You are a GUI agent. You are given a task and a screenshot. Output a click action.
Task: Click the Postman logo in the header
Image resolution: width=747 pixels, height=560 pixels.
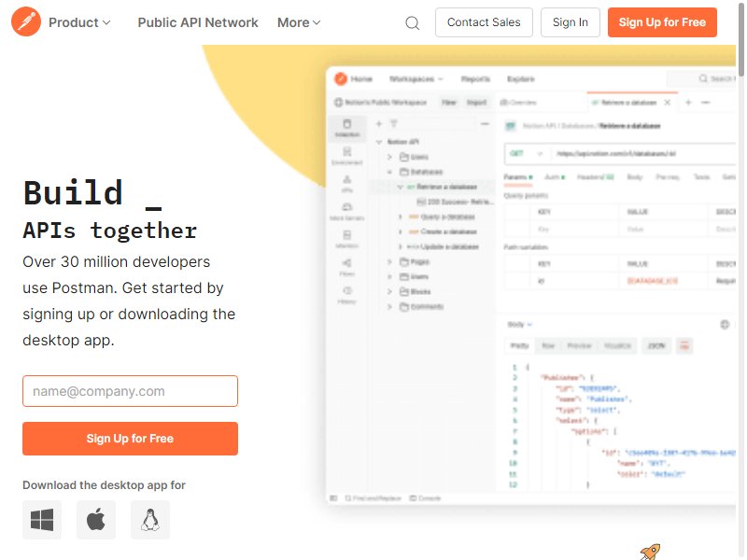coord(26,21)
